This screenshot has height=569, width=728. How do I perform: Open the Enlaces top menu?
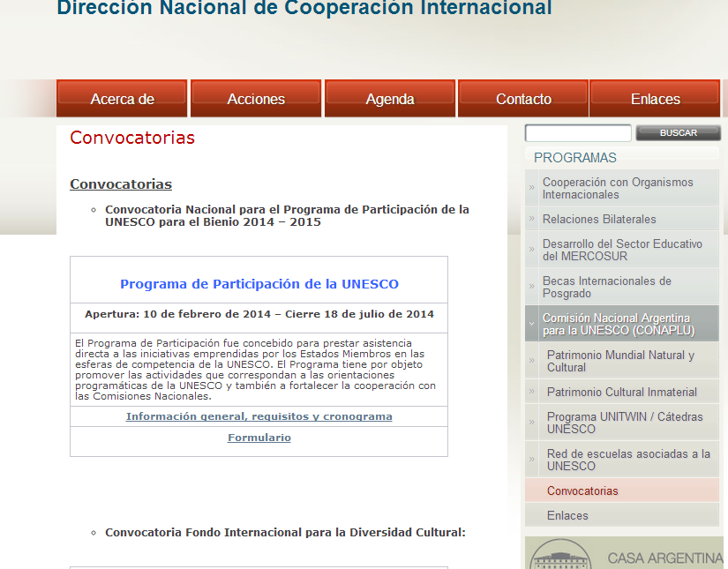point(655,99)
